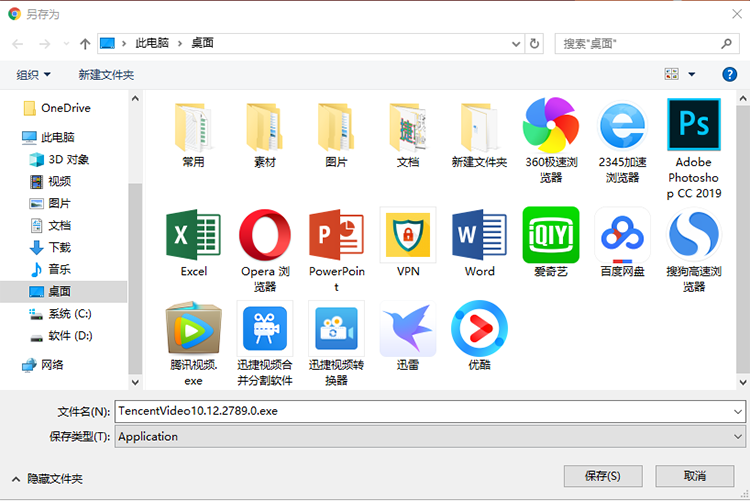Change the view layout button
The height and width of the screenshot is (501, 750).
[x=672, y=74]
